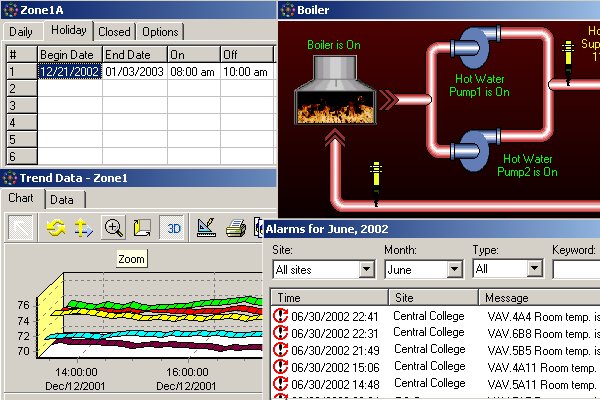Click the VAV.4A11 Room temp. alarm message
Viewport: 600px width, 400px height.
point(542,367)
